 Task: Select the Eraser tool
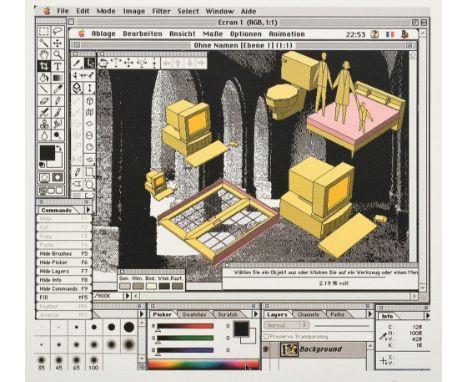click(x=44, y=101)
